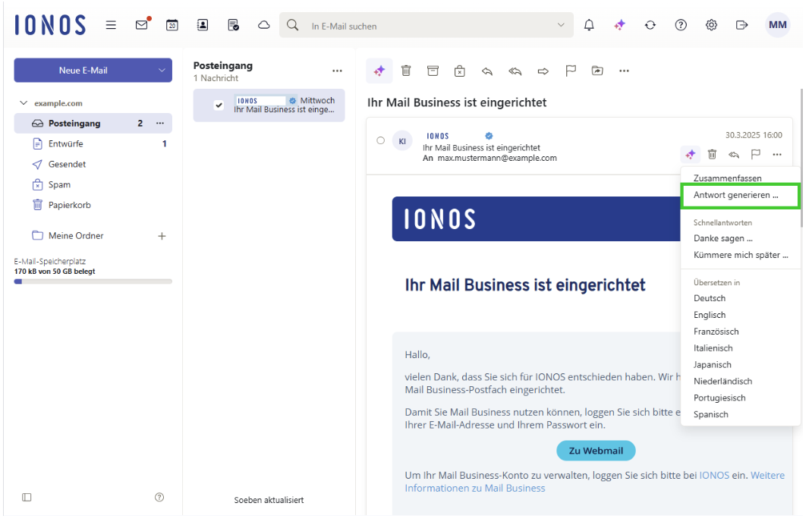The height and width of the screenshot is (522, 812).
Task: Toggle the sidebar panel icon at bottom left
Action: coord(27,497)
